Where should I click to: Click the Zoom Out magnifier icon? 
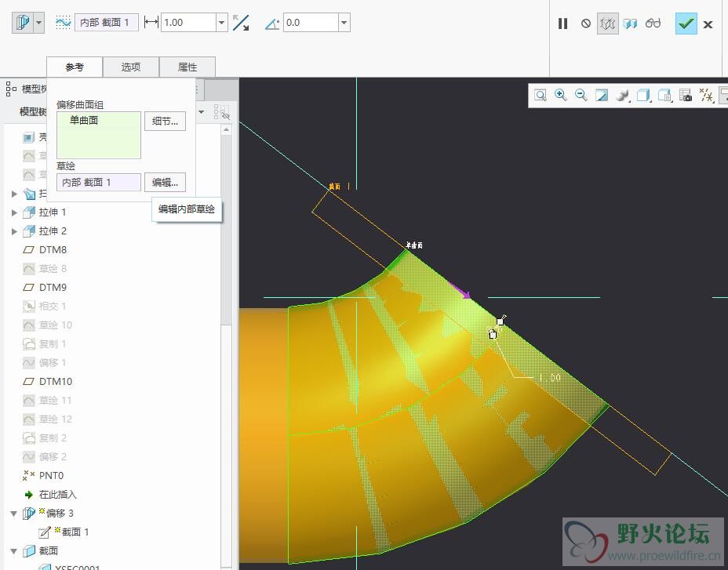click(x=581, y=95)
